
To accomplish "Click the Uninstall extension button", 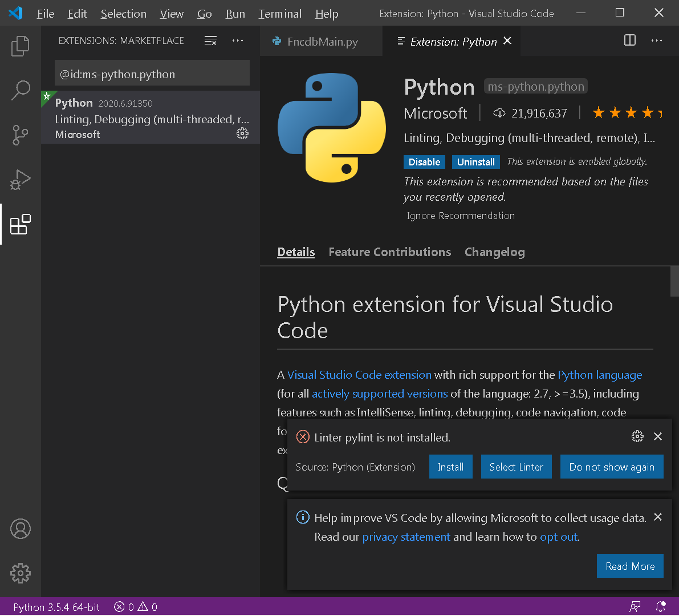I will [476, 162].
